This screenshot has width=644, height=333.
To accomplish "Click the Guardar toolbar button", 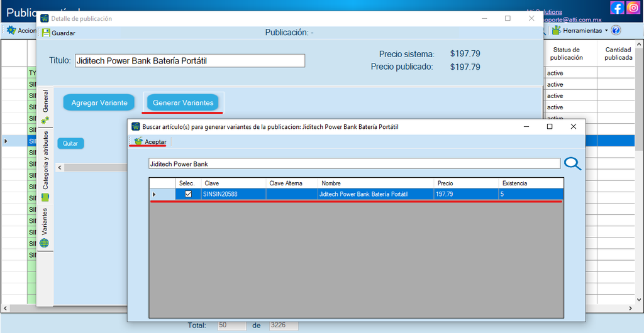I will 58,33.
